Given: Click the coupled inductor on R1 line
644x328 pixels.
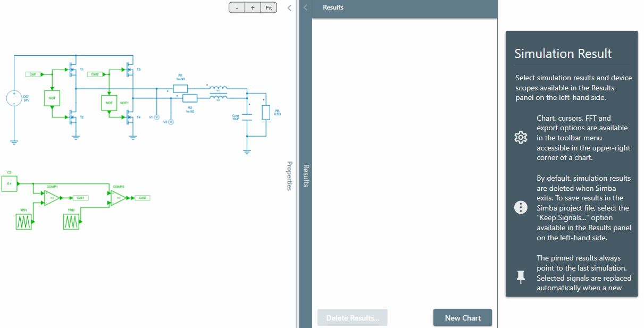Looking at the screenshot, I should pyautogui.click(x=218, y=88).
